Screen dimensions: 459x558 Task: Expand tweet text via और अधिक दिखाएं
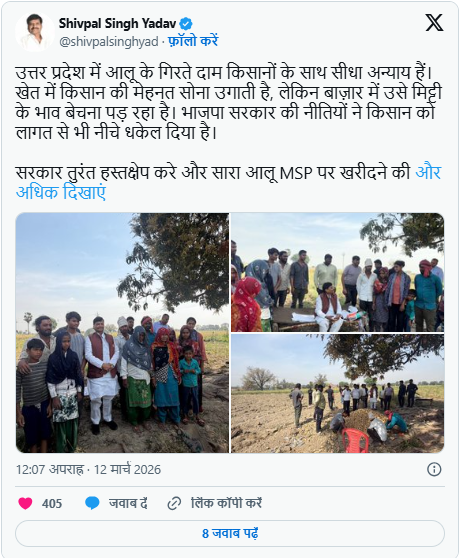click(x=228, y=182)
